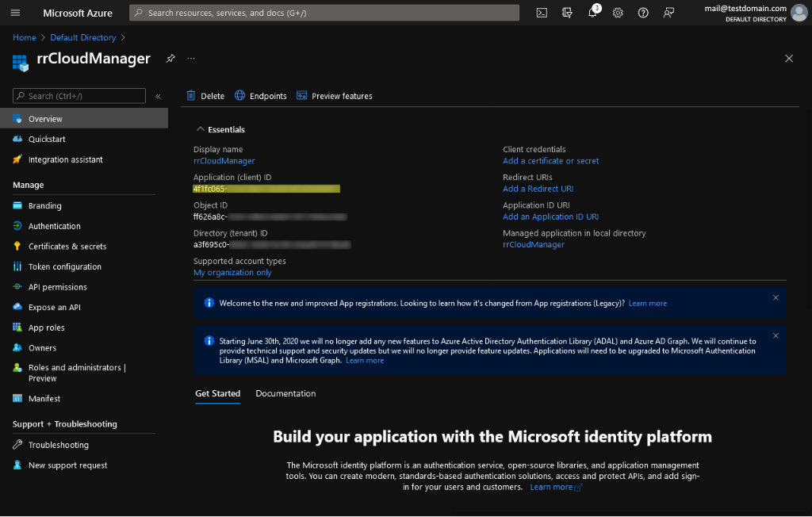Click Add an Application ID URI
812x517 pixels.
click(x=550, y=216)
